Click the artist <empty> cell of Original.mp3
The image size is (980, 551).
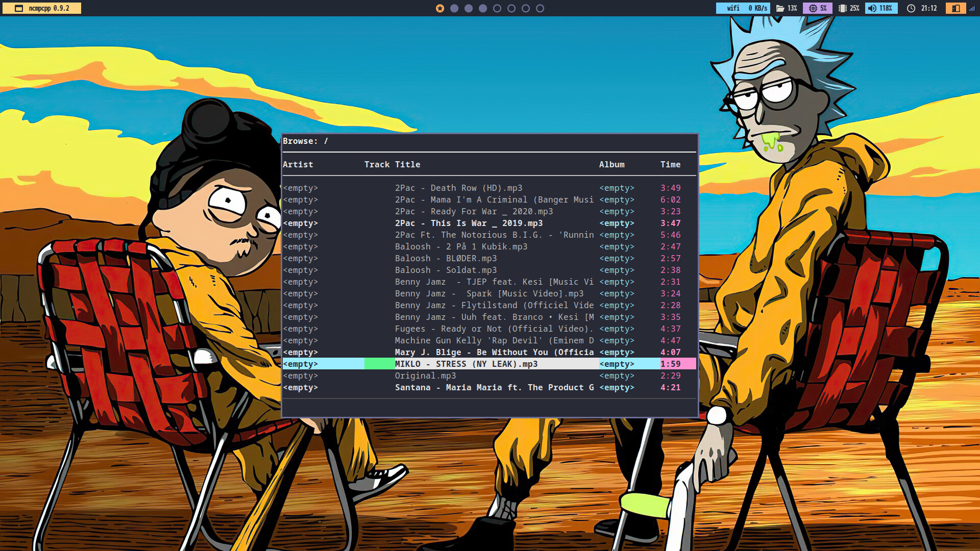pyautogui.click(x=301, y=375)
